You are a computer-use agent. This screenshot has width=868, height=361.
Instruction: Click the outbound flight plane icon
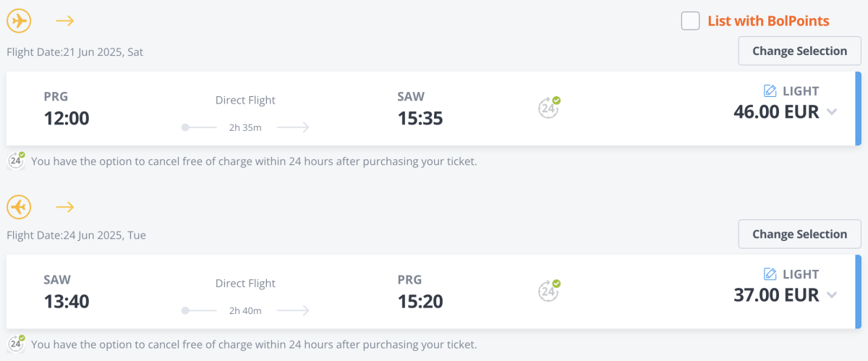click(19, 21)
